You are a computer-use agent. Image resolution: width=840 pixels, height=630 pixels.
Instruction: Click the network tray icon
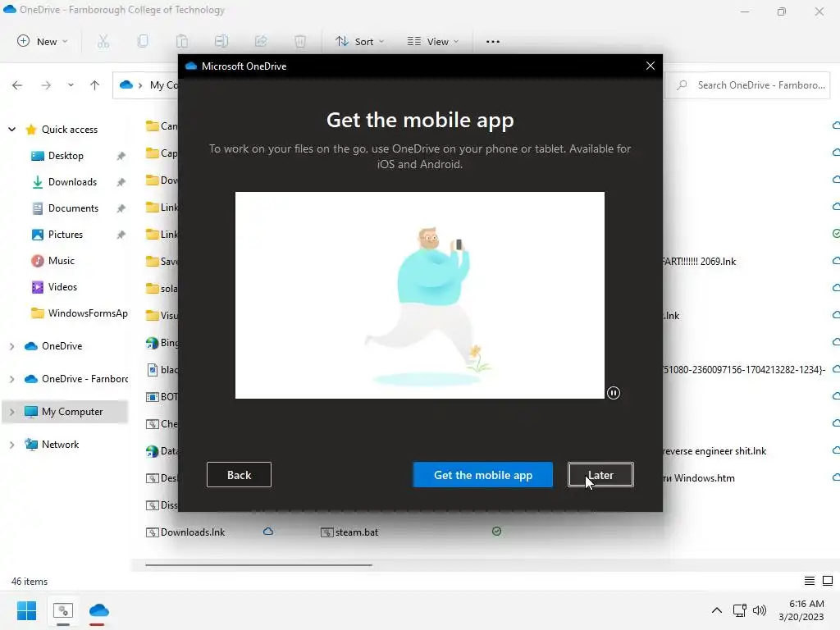740,610
